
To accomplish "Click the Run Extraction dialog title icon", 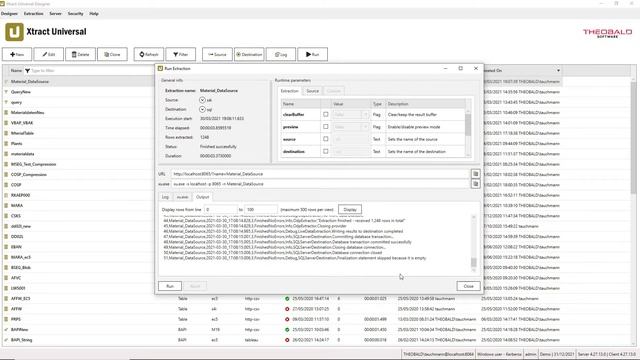I will 160,69.
